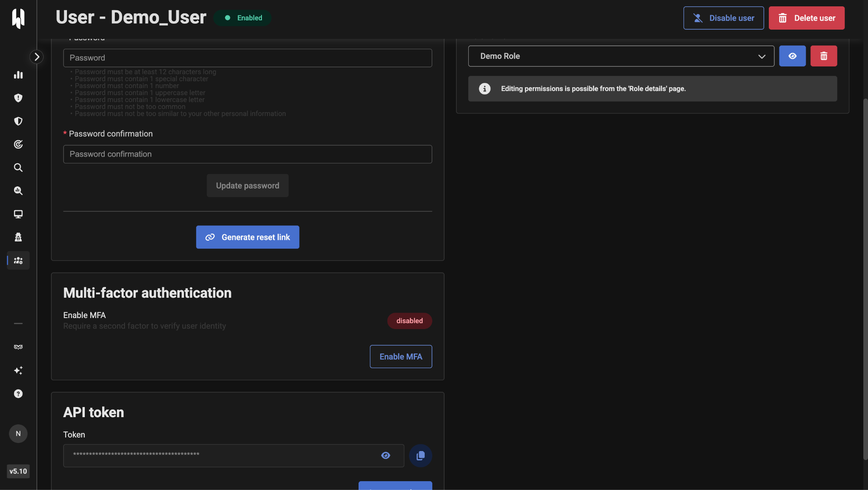Click the info icon in permissions notice
The width and height of the screenshot is (868, 490).
point(484,89)
